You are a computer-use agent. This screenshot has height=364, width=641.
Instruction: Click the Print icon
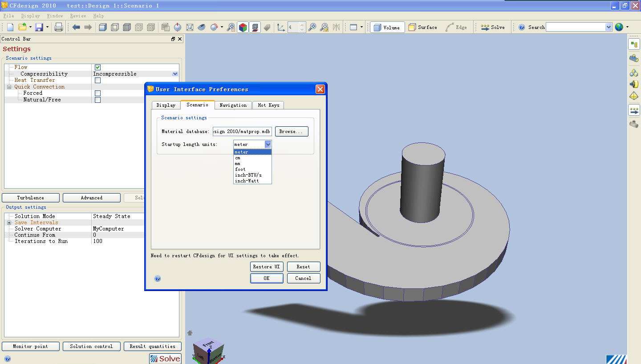pos(59,27)
